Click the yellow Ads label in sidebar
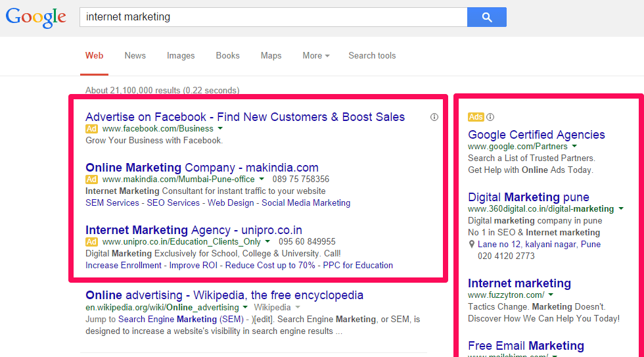This screenshot has width=644, height=357. point(476,117)
